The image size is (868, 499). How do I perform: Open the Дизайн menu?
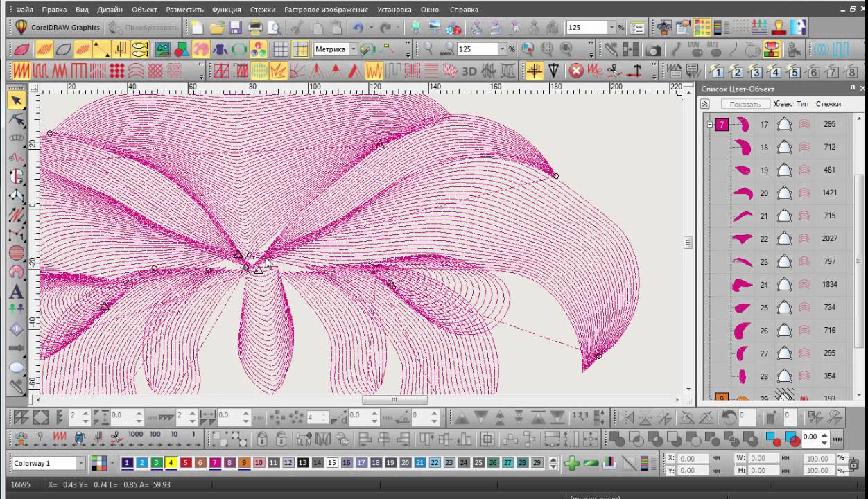[110, 10]
